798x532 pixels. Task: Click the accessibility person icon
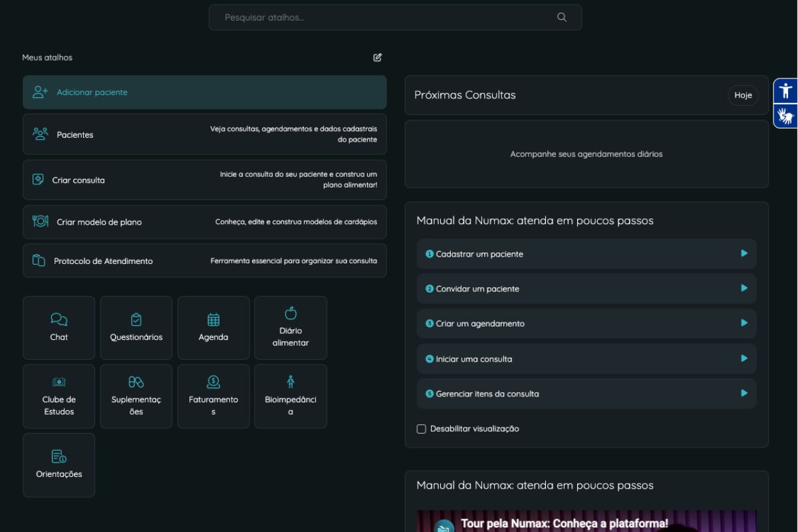pyautogui.click(x=785, y=91)
